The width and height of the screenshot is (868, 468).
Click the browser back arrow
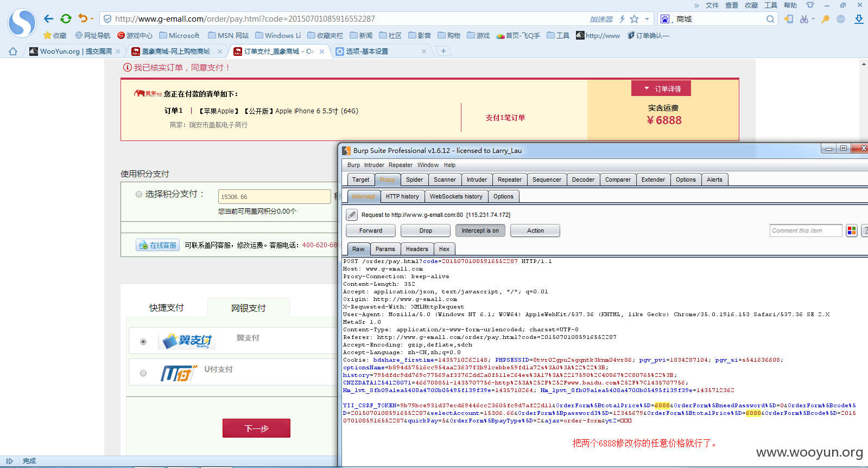[x=48, y=19]
